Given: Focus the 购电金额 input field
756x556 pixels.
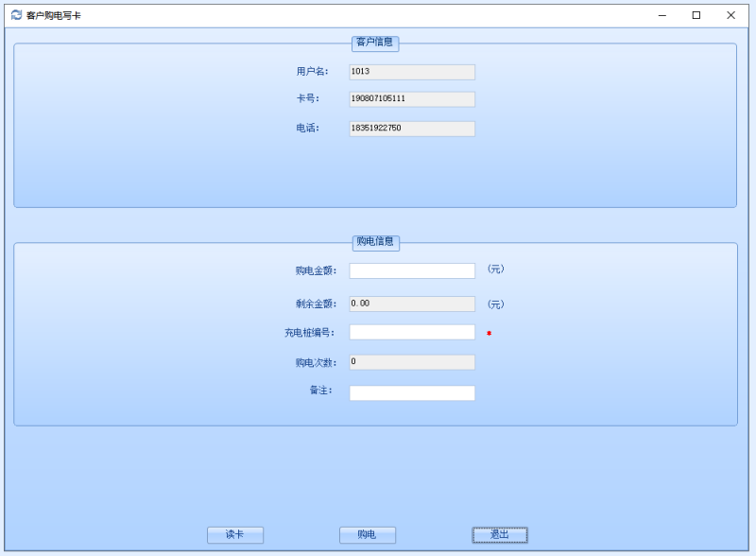Looking at the screenshot, I should pyautogui.click(x=412, y=271).
